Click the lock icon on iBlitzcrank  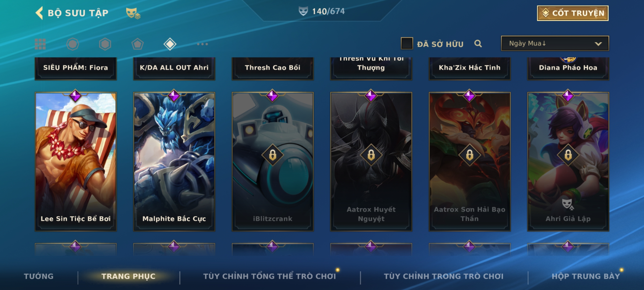[273, 155]
